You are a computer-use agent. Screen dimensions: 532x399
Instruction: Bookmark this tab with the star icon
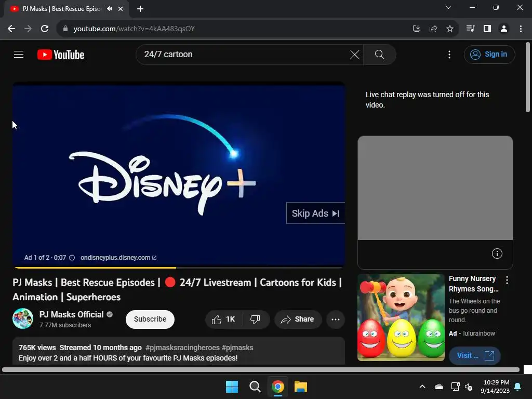(450, 29)
